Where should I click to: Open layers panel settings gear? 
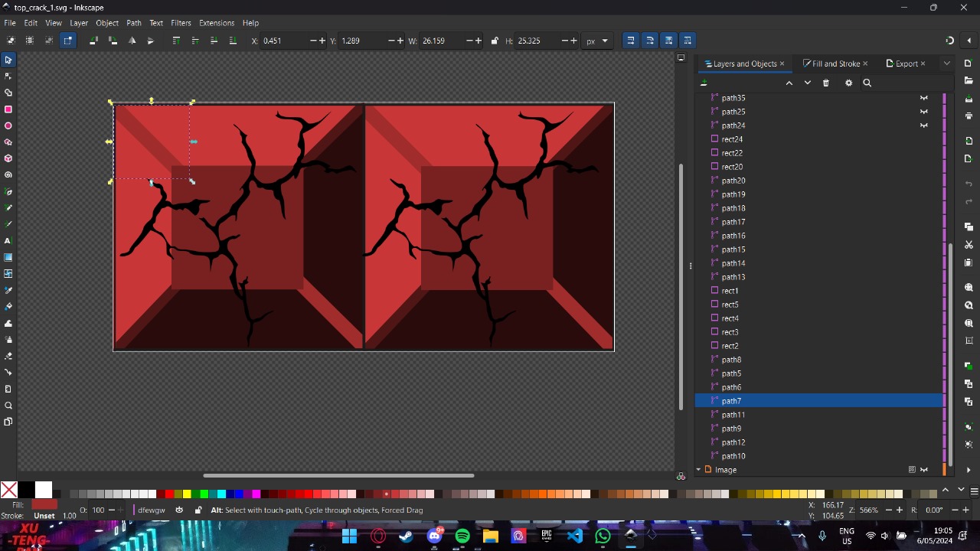(848, 83)
